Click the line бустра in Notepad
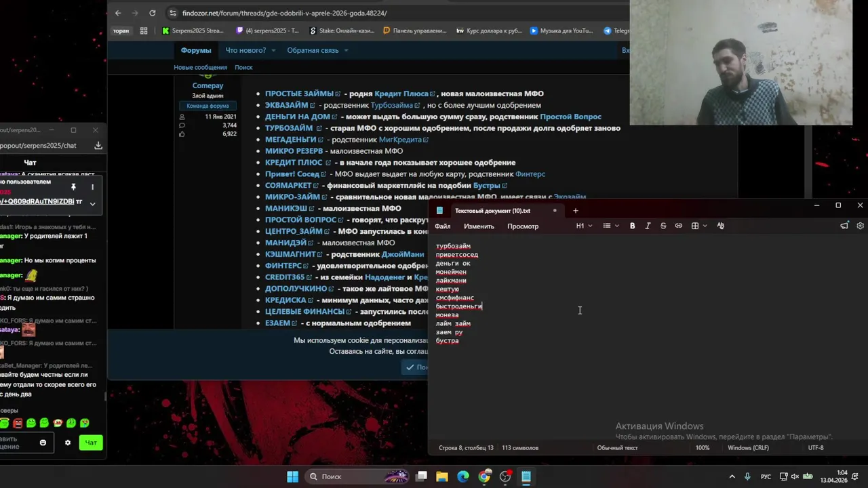Viewport: 868px width, 488px height. [x=447, y=340]
